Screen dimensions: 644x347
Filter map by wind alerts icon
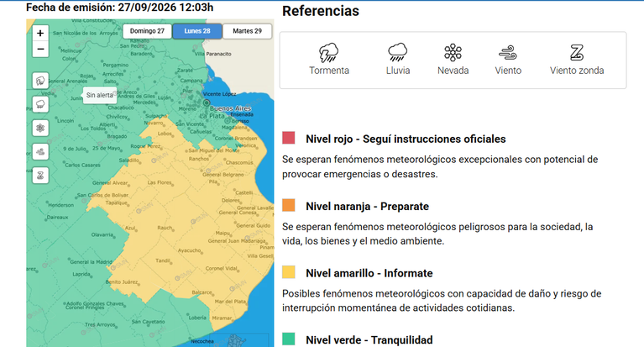click(40, 152)
